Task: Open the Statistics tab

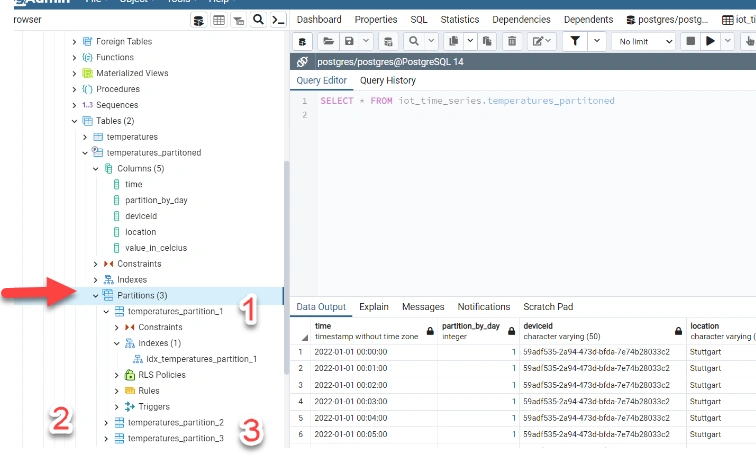Action: point(459,20)
